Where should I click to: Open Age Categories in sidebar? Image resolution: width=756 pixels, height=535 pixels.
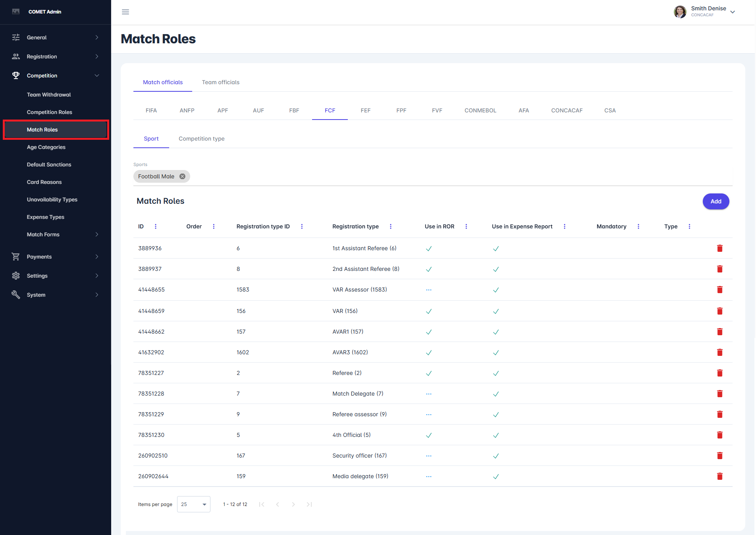[x=46, y=147]
